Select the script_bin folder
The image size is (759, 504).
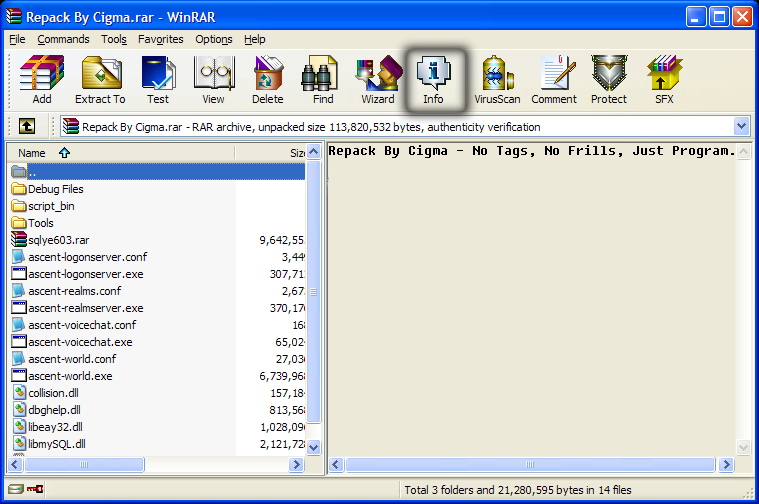[x=43, y=206]
